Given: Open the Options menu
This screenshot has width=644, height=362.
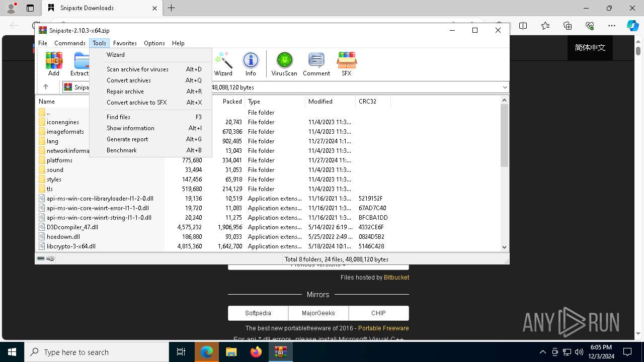Looking at the screenshot, I should coord(154,43).
